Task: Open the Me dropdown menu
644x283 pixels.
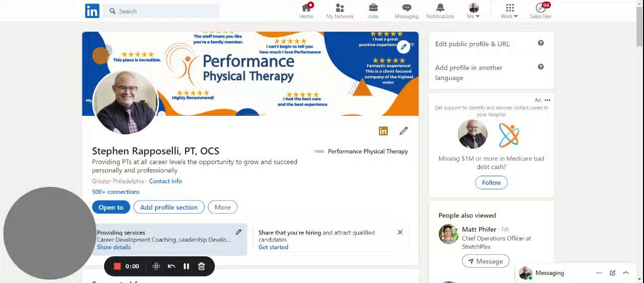Action: pyautogui.click(x=473, y=11)
